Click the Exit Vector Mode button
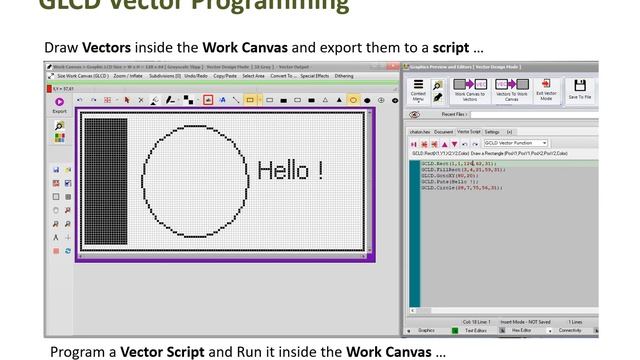This screenshot has height=360, width=640. [x=546, y=90]
